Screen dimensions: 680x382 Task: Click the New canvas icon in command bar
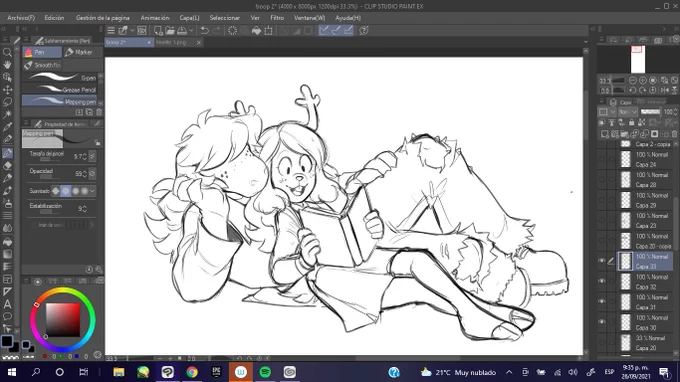pos(158,30)
